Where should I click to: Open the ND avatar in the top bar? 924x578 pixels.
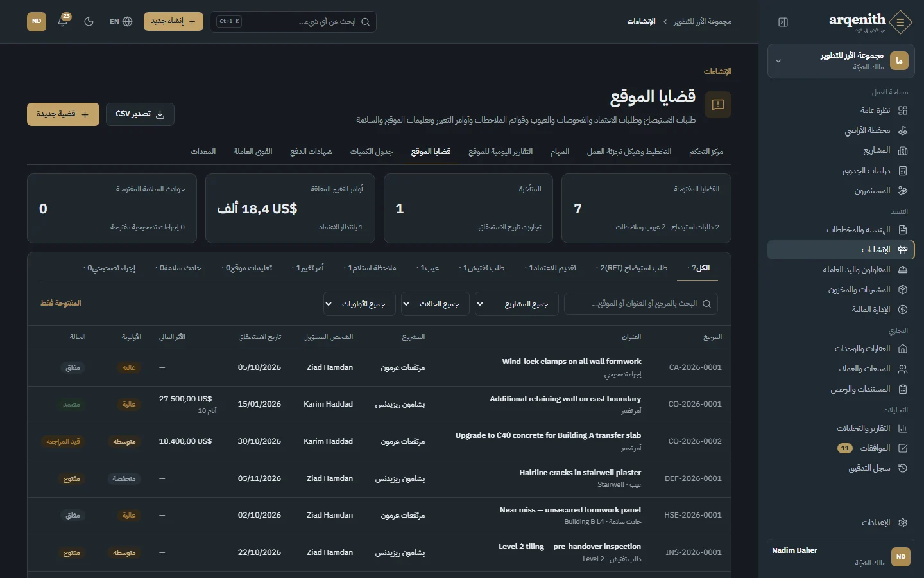coord(37,21)
